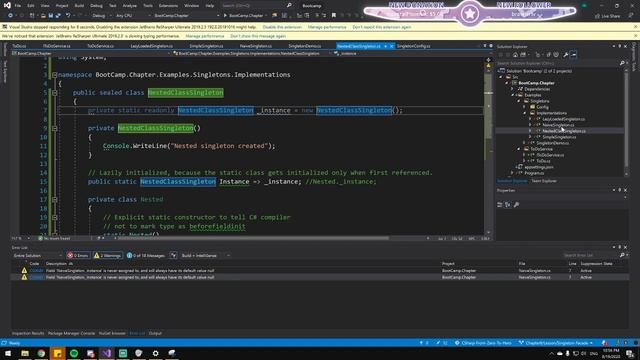Image resolution: width=640 pixels, height=360 pixels.
Task: Click the Categorized icon in Properties panel
Action: (500, 204)
